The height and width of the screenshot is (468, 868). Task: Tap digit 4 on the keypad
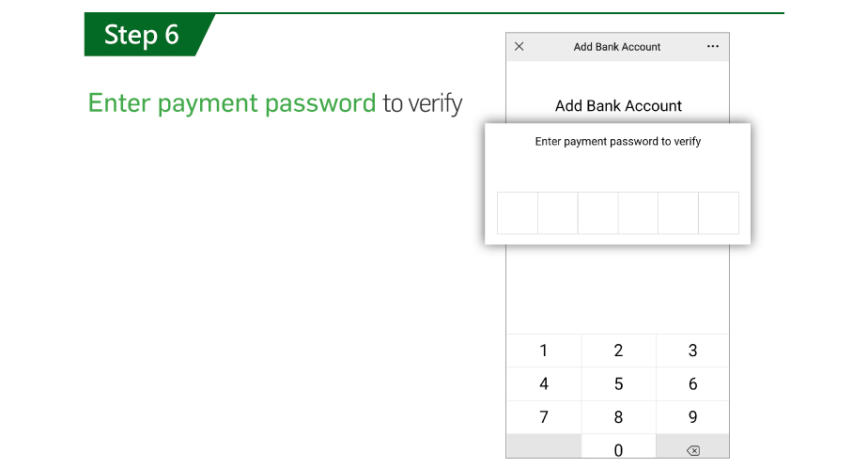[544, 383]
